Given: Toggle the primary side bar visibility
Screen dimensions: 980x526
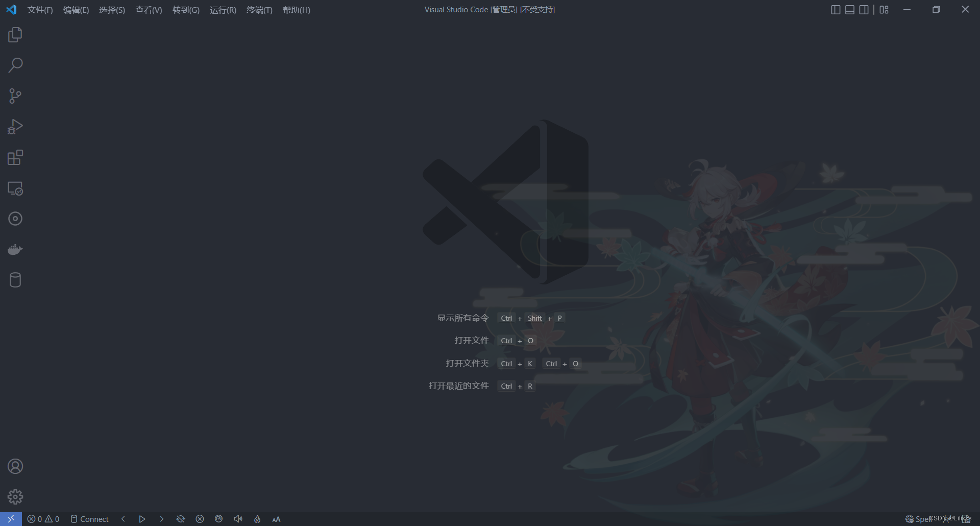Looking at the screenshot, I should pyautogui.click(x=836, y=9).
